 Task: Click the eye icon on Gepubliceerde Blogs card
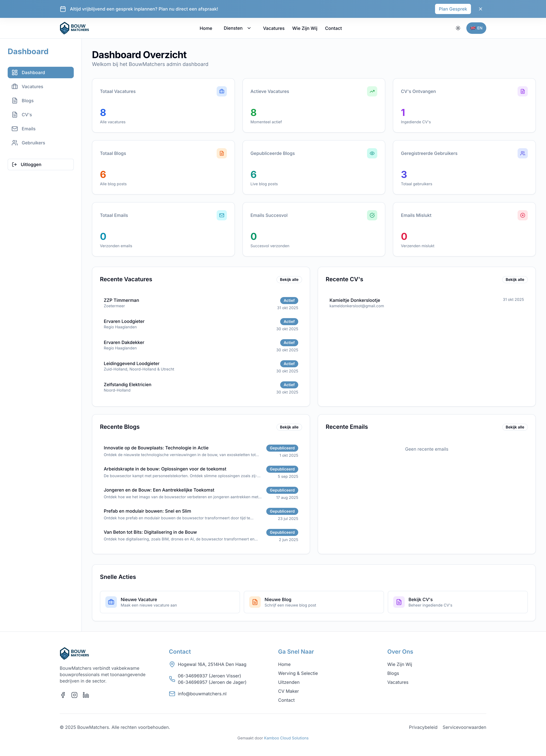tap(372, 153)
